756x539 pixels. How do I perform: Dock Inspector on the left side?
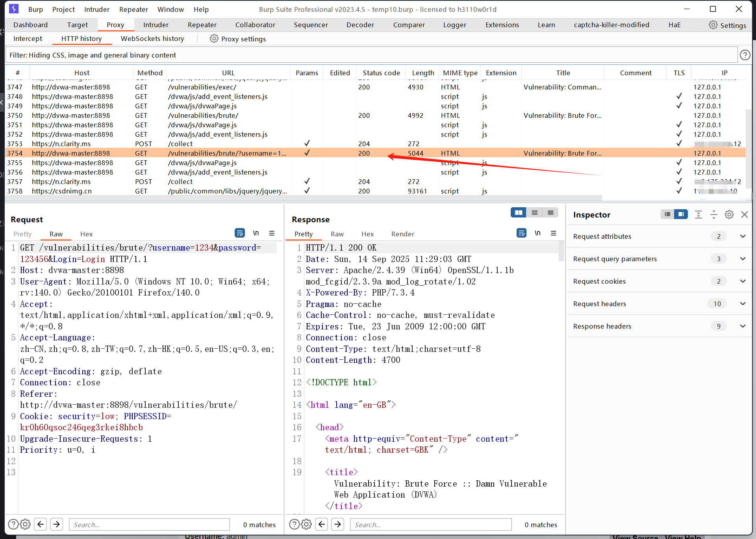point(667,214)
